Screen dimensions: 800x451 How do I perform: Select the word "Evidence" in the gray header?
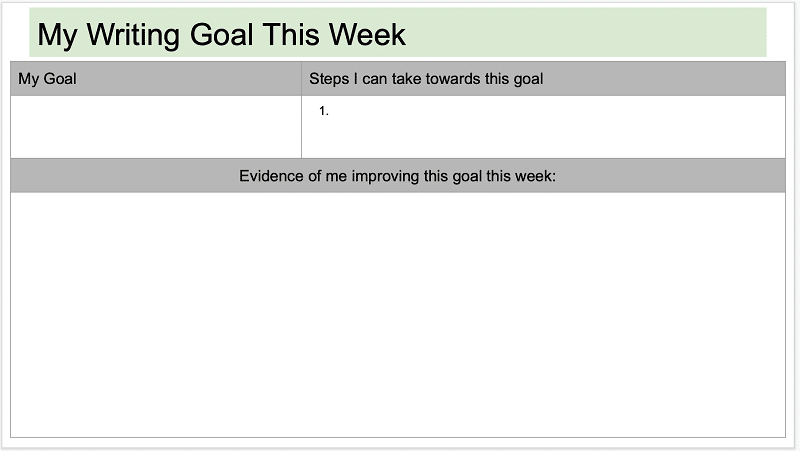tap(273, 176)
